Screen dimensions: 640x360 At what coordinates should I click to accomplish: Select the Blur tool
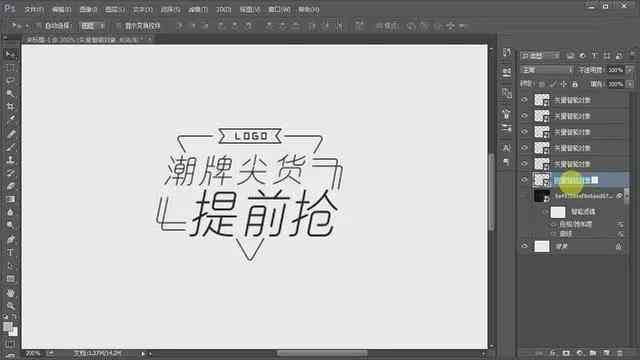(x=10, y=212)
